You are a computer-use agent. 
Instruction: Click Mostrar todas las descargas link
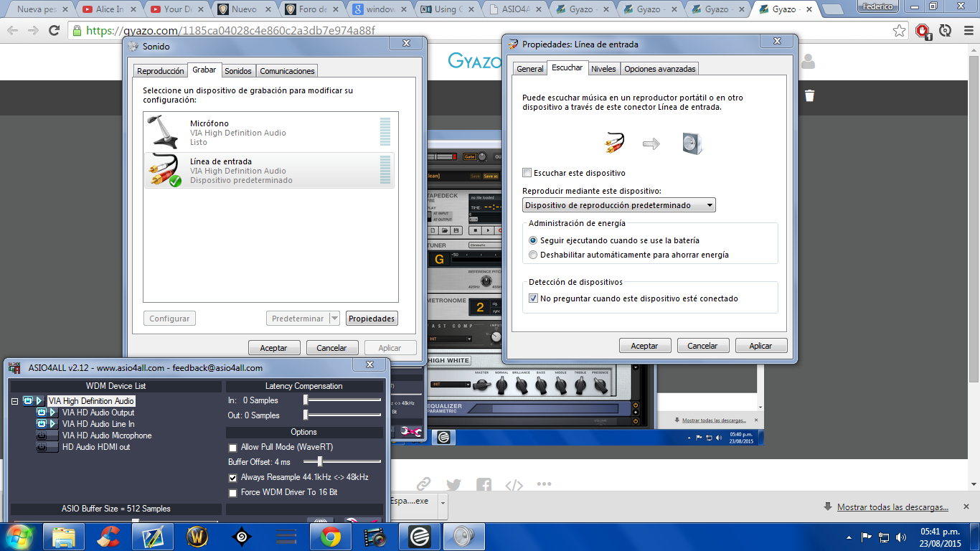pyautogui.click(x=892, y=507)
